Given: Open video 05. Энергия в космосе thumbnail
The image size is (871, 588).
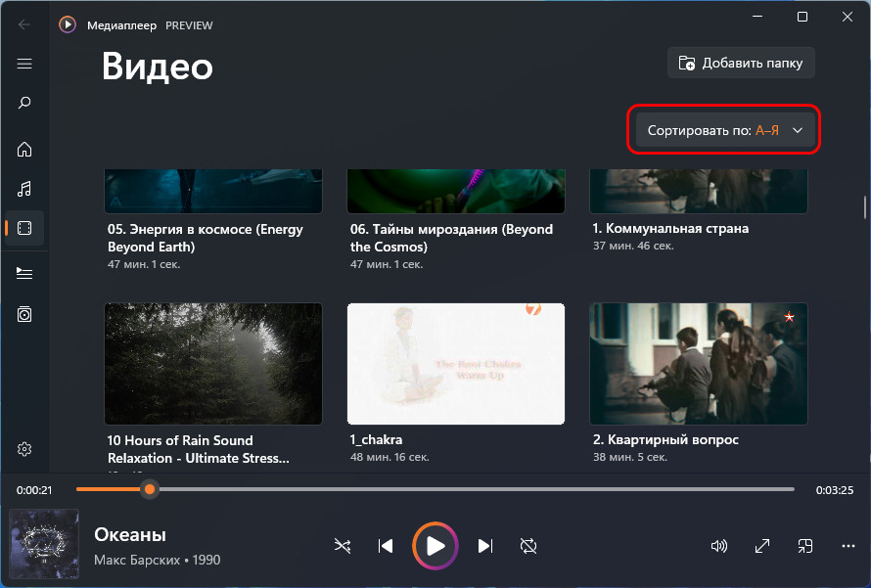Looking at the screenshot, I should click(x=213, y=191).
